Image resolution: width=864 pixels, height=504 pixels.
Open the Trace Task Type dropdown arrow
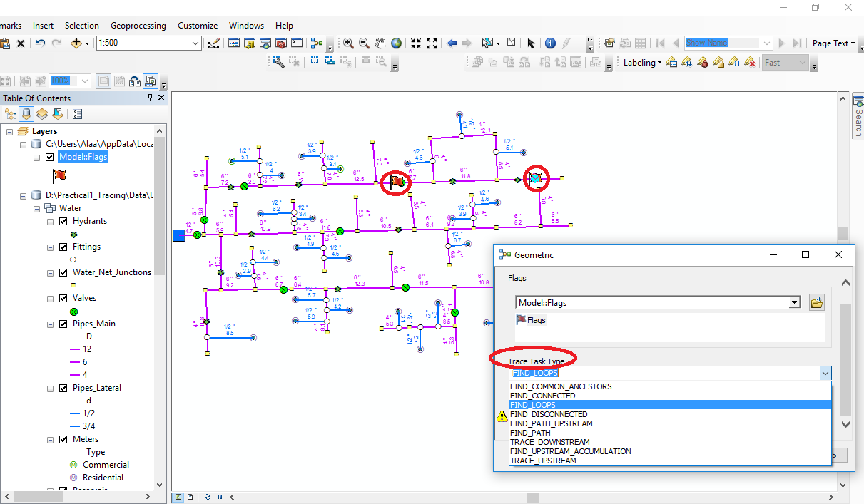(825, 373)
